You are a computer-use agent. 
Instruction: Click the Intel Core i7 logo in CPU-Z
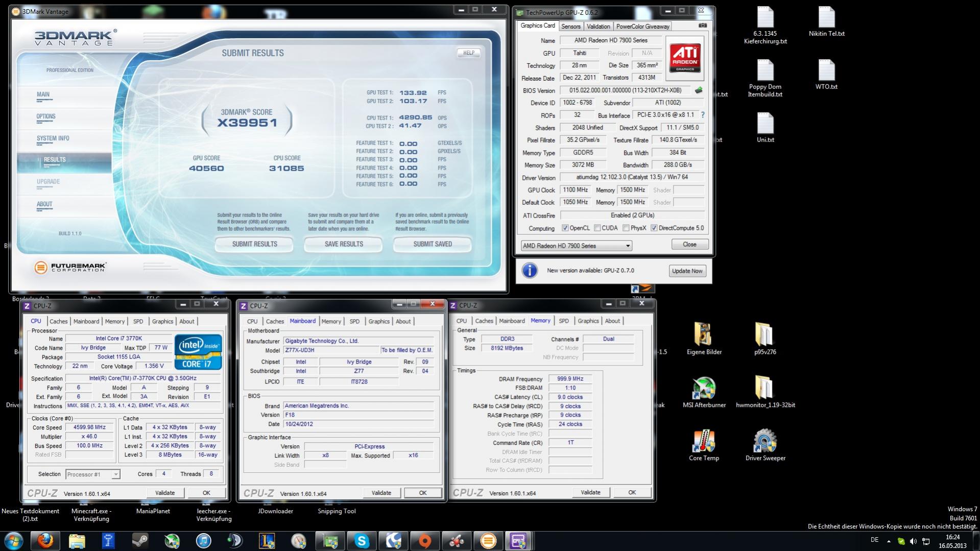198,352
